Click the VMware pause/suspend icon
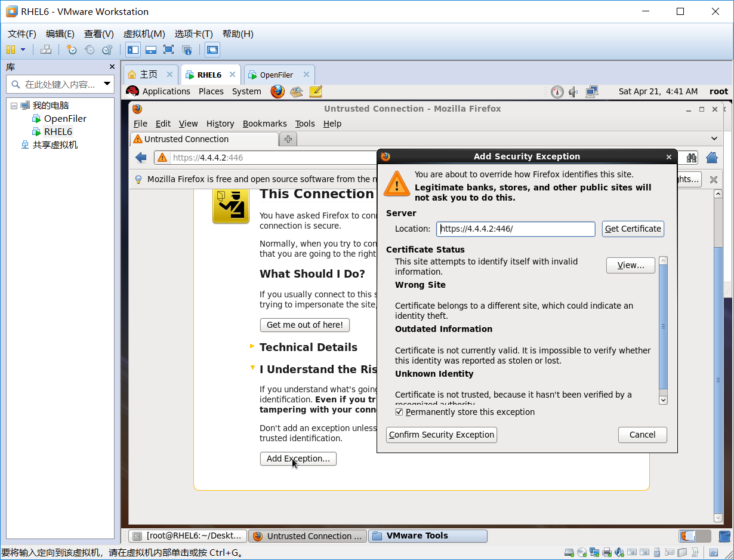The width and height of the screenshot is (734, 560). (x=11, y=50)
